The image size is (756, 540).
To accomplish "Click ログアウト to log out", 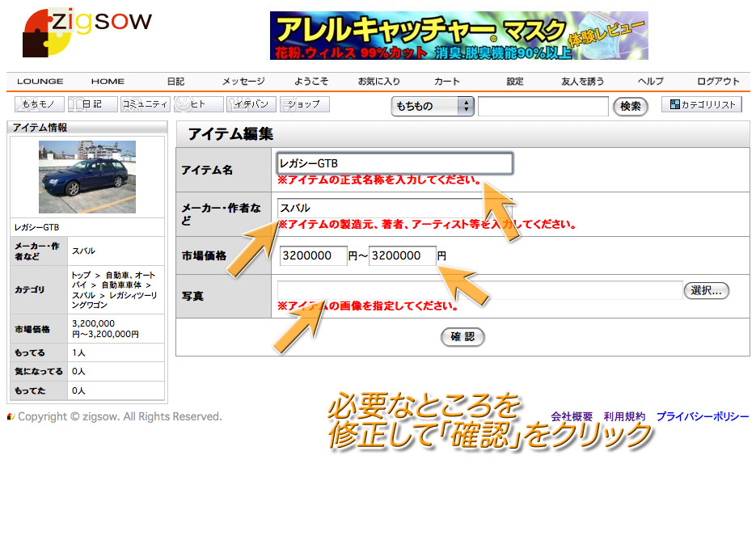I will [x=718, y=82].
